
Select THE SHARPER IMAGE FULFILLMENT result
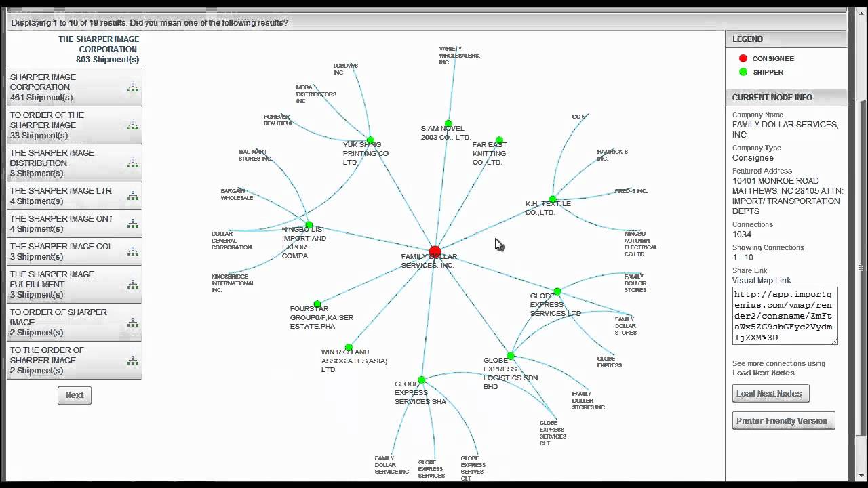pos(75,285)
